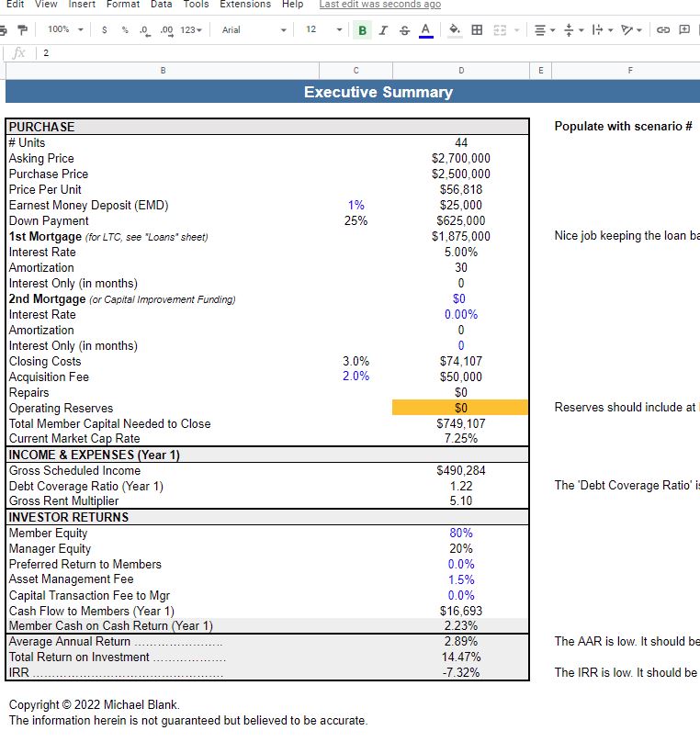Select Asset Management Fee 1.5% cell
Image resolution: width=700 pixels, height=753 pixels.
point(461,579)
